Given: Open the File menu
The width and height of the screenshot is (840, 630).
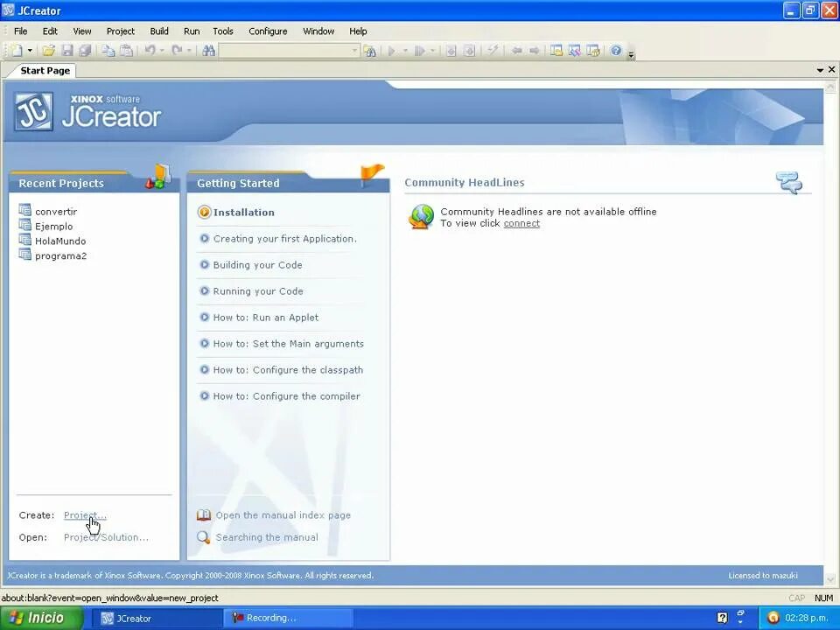Looking at the screenshot, I should tap(20, 31).
